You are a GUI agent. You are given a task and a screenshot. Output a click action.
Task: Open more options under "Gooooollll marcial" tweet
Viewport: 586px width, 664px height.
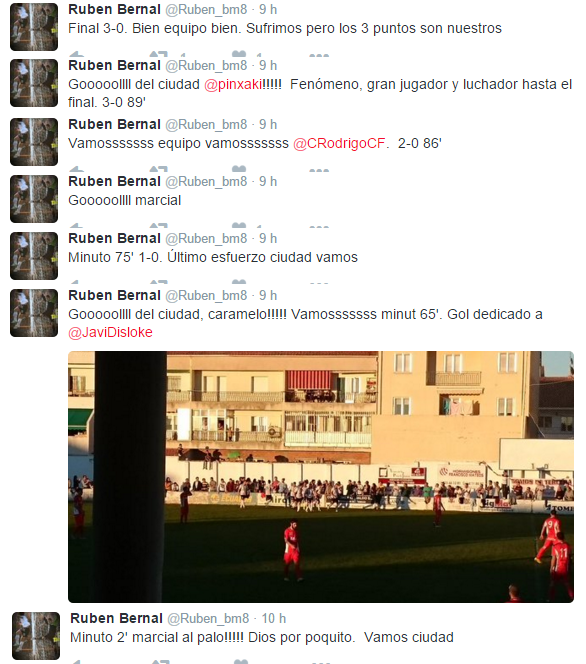(319, 226)
